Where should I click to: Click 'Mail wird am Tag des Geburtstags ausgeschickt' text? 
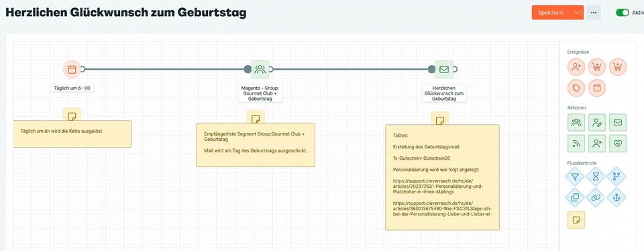256,151
